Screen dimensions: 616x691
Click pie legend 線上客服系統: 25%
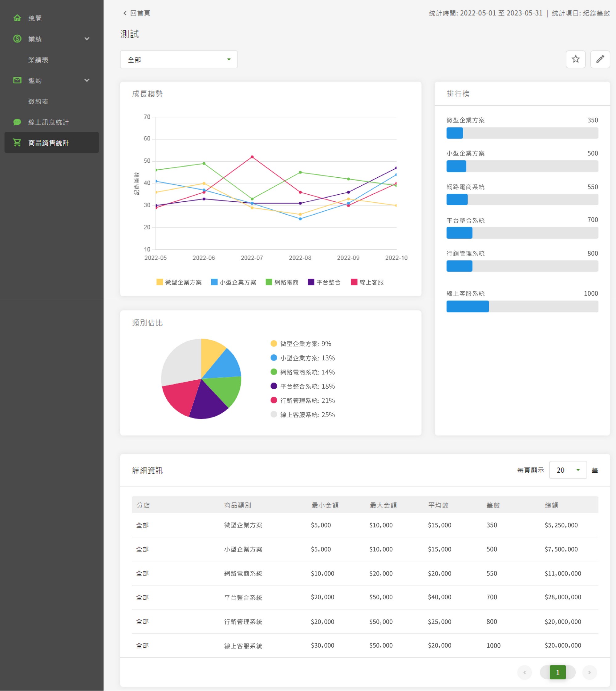coord(302,414)
